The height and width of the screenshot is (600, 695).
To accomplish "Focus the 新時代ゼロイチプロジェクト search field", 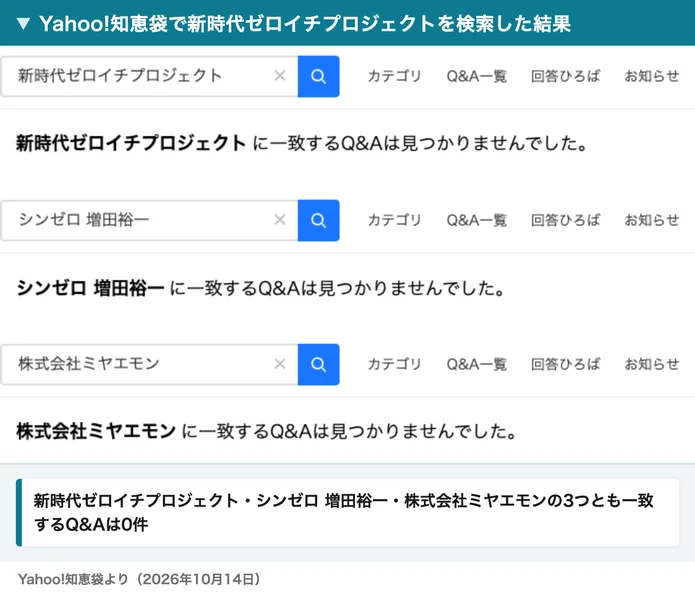I will point(149,76).
